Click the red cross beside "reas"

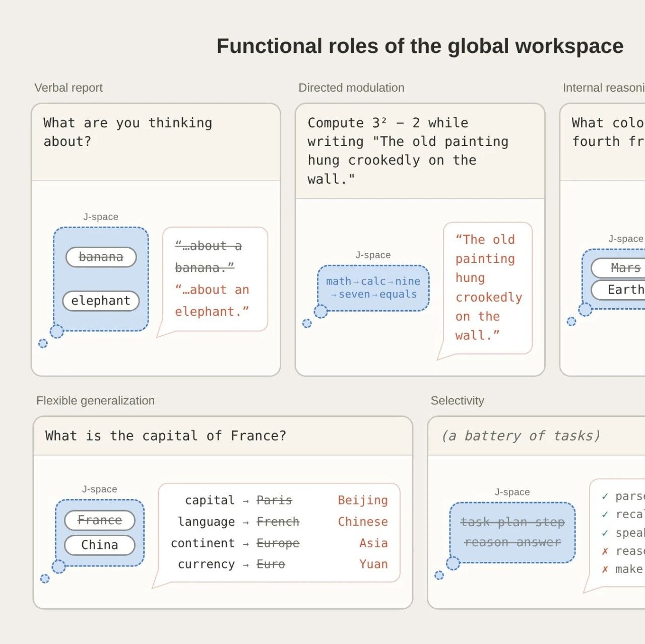pyautogui.click(x=605, y=551)
